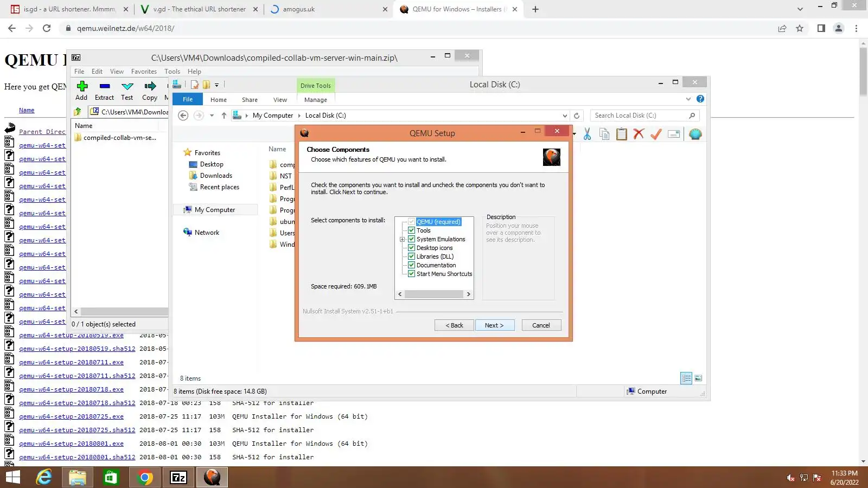
Task: Reload the Chrome page
Action: [47, 28]
